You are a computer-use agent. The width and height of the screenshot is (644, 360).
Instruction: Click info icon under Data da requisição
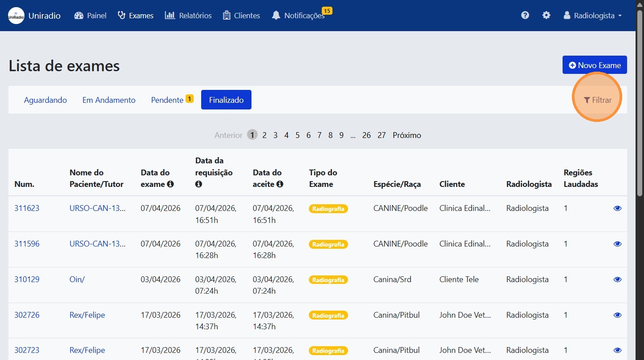pos(198,184)
